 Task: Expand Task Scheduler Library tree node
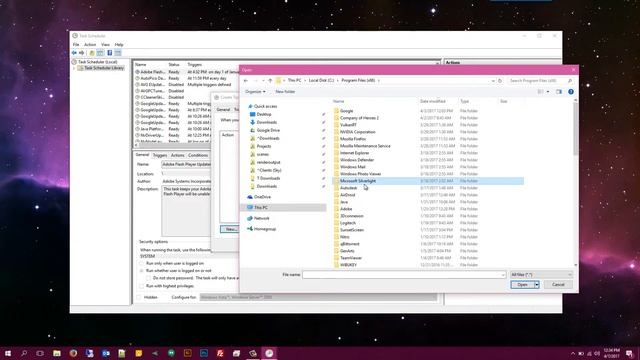(74, 68)
